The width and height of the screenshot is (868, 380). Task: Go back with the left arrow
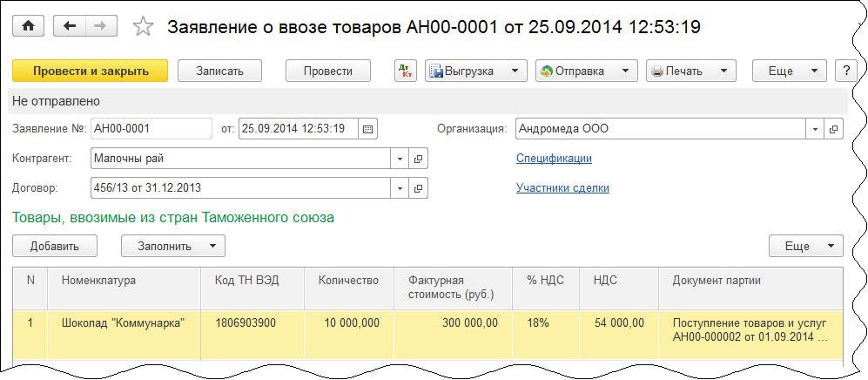70,26
